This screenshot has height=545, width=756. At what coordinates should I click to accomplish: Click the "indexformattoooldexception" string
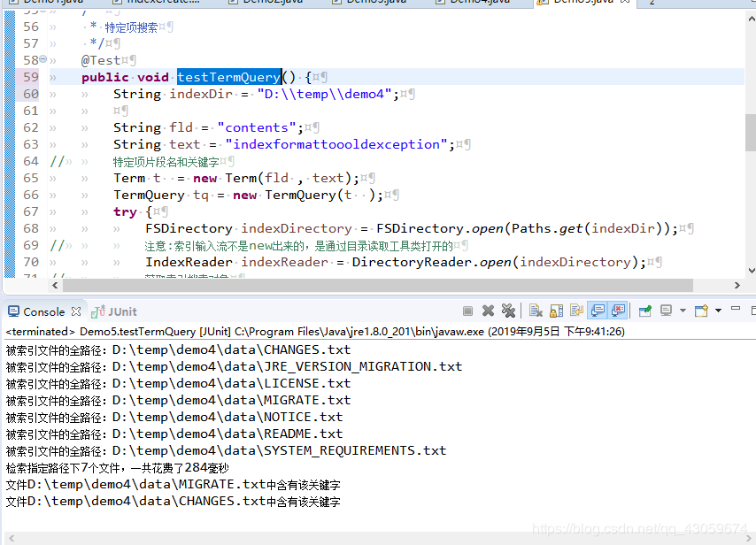coord(336,144)
